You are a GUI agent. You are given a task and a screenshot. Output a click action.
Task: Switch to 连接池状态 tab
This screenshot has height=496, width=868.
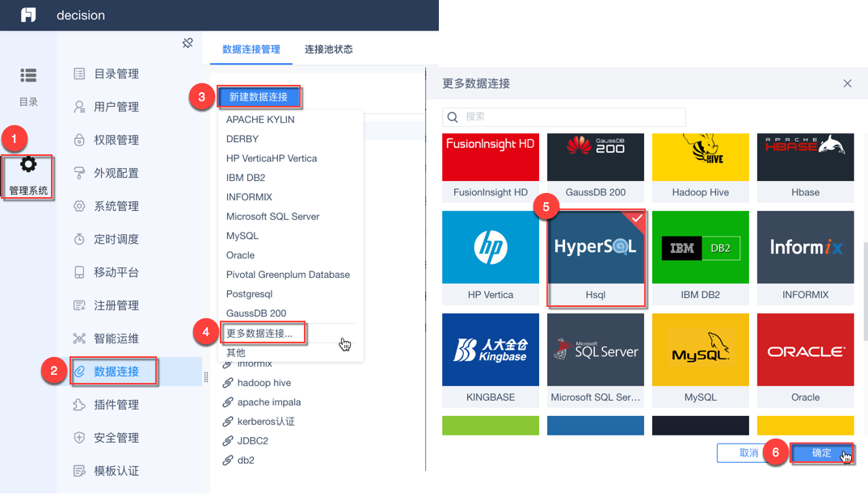329,49
